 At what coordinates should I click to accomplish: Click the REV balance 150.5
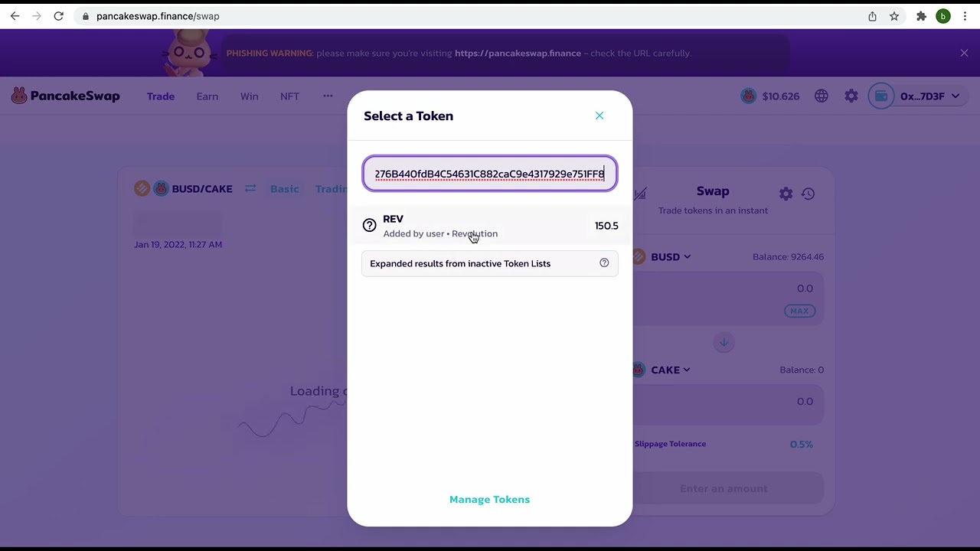click(x=606, y=226)
